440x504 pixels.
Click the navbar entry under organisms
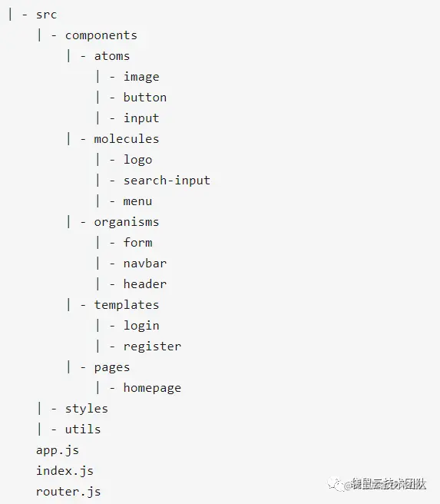click(x=145, y=264)
